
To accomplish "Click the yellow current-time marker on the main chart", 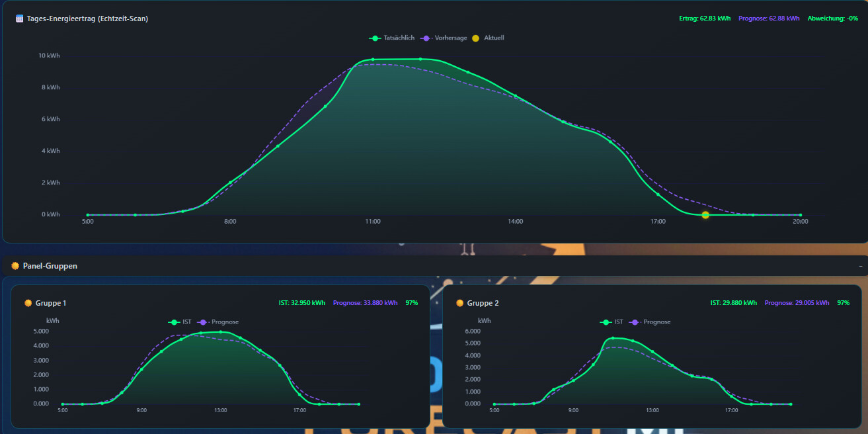I will (x=705, y=215).
